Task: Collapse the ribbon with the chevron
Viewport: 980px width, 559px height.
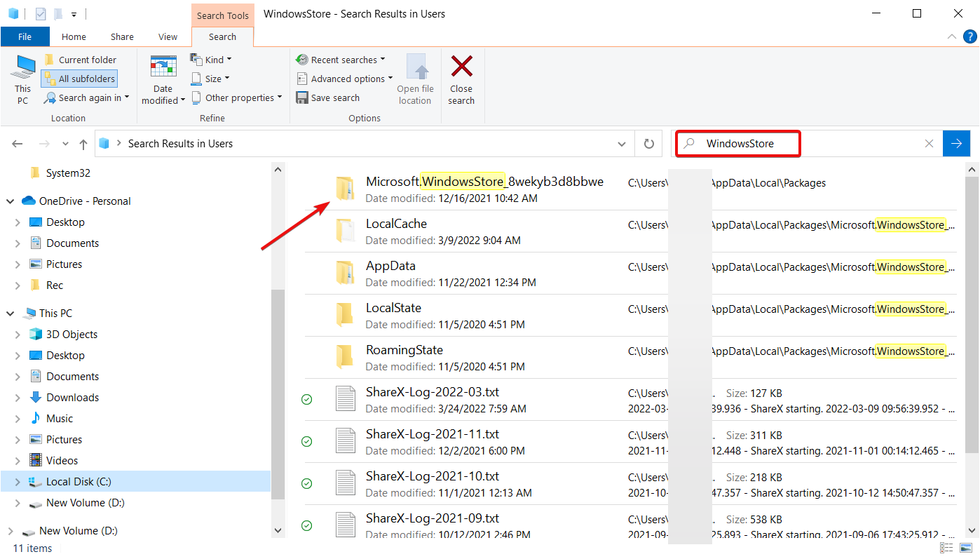Action: 952,36
